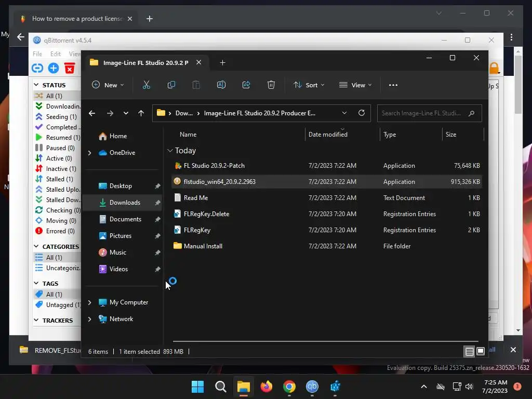Open taskbar Search
The height and width of the screenshot is (399, 532).
pos(220,387)
